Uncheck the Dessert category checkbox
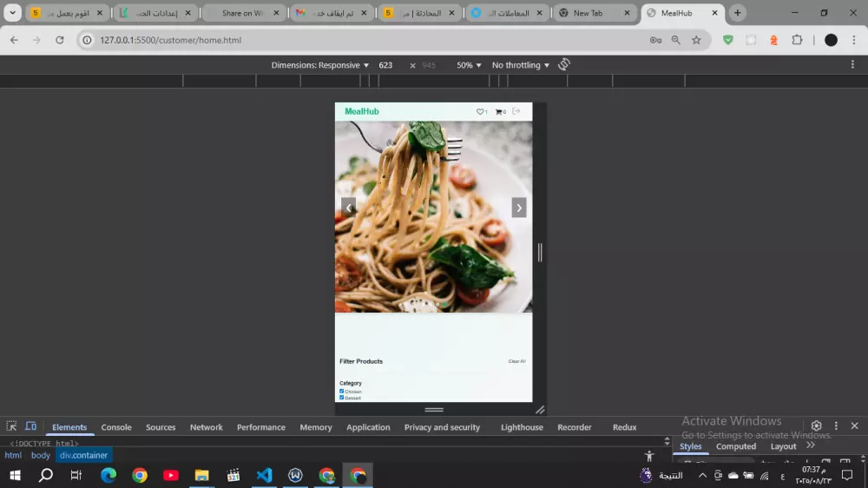The height and width of the screenshot is (488, 868). [341, 397]
